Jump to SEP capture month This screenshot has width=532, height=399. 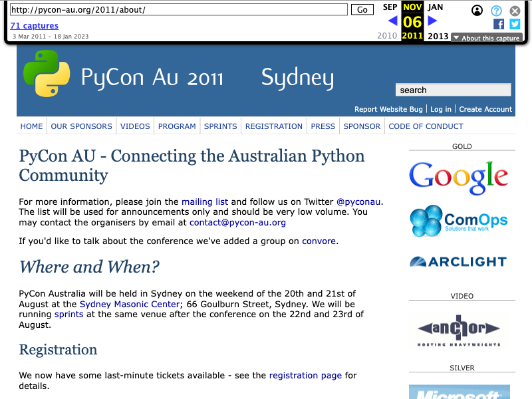[390, 7]
